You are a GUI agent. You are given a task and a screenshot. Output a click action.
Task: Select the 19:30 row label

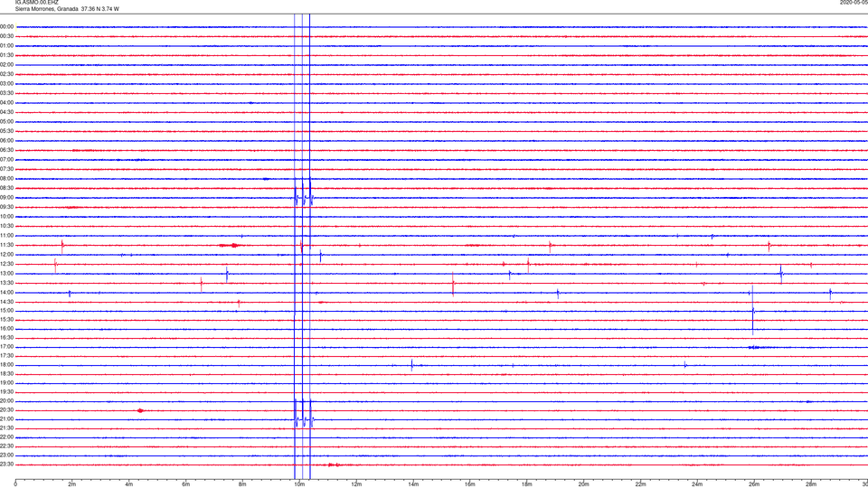pos(6,391)
